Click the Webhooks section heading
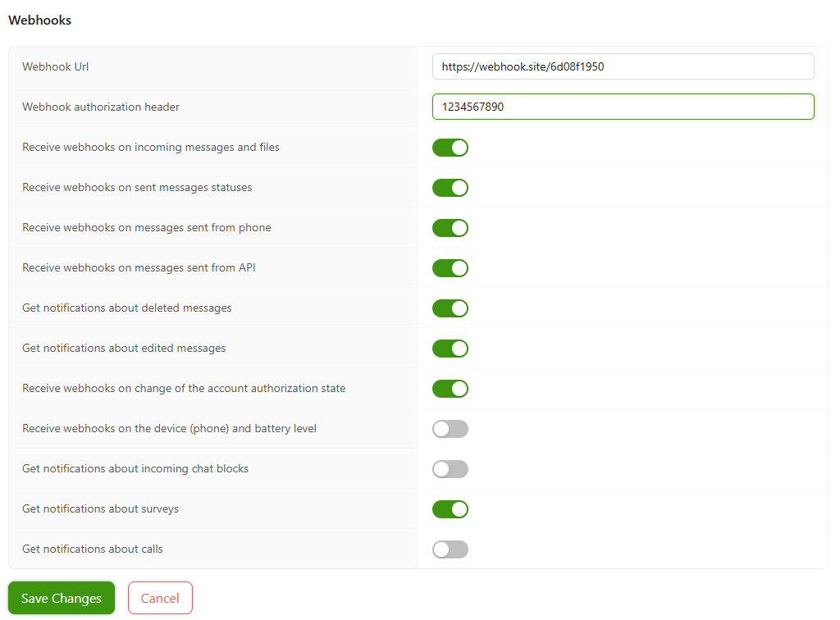This screenshot has height=620, width=840. pos(39,20)
